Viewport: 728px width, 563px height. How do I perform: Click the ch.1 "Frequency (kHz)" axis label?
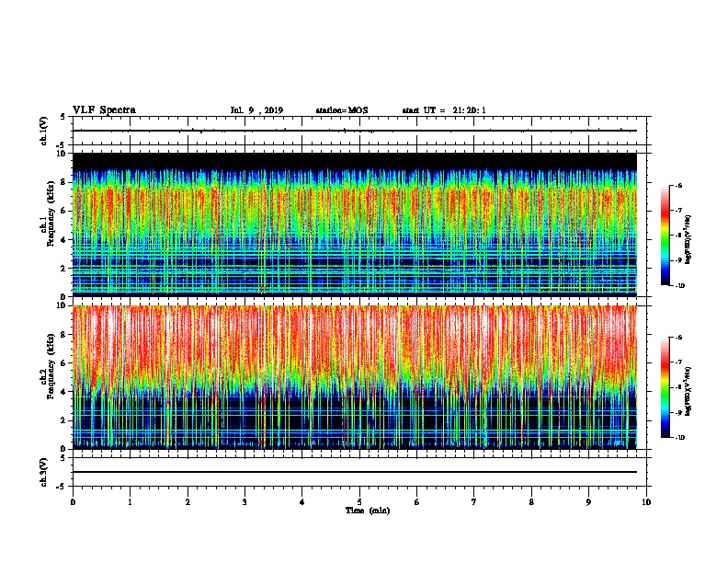(x=51, y=213)
